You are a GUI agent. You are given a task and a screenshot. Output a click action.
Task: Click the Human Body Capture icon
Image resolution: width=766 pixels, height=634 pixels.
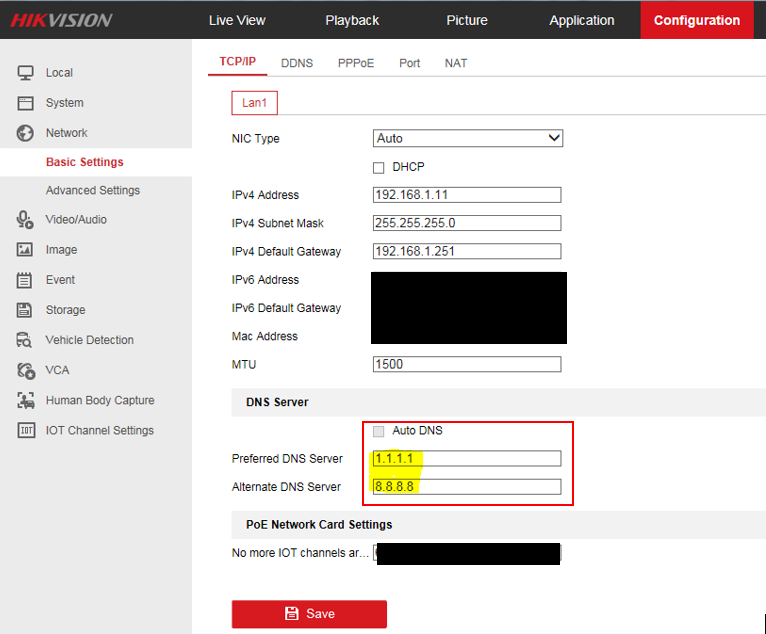(26, 401)
